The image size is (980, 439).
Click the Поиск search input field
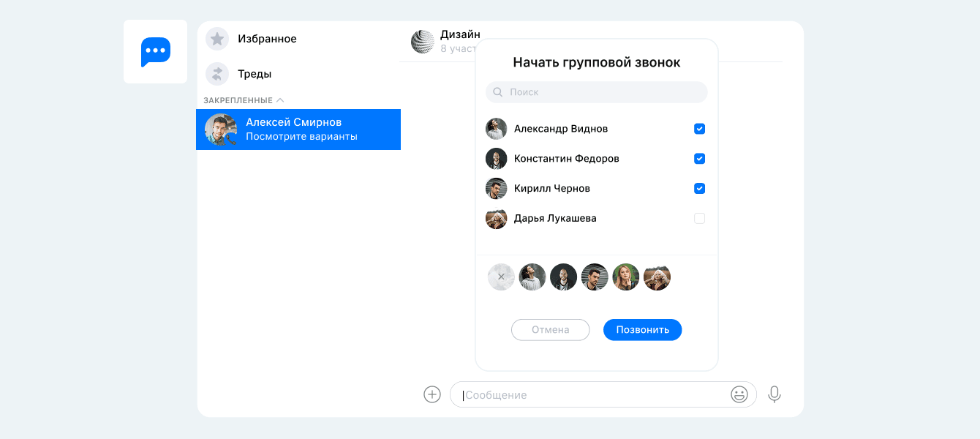click(597, 92)
